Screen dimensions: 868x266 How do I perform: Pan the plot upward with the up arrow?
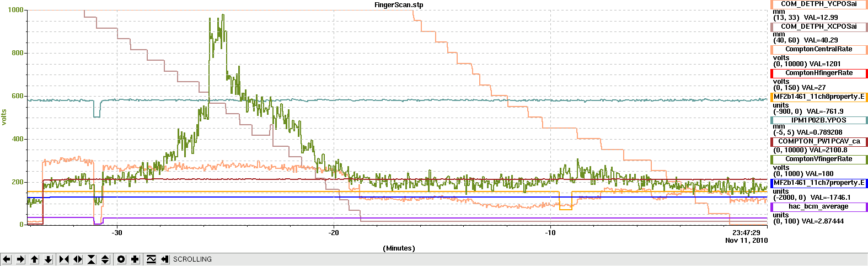click(x=34, y=259)
